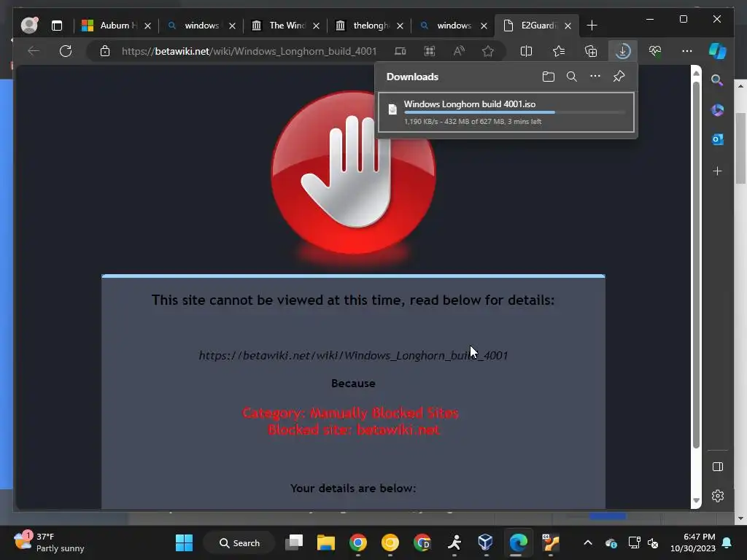Image resolution: width=747 pixels, height=560 pixels.
Task: Open the Edge profile avatar
Action: (x=29, y=26)
